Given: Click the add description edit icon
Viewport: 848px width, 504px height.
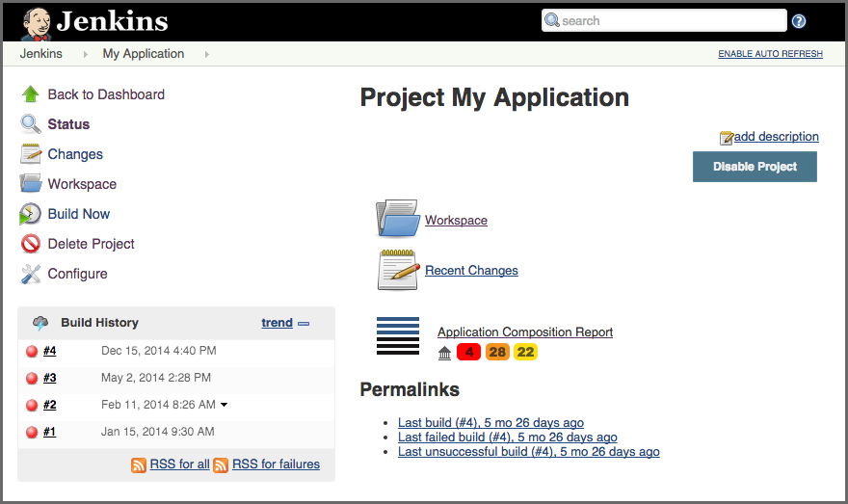Looking at the screenshot, I should pyautogui.click(x=727, y=138).
